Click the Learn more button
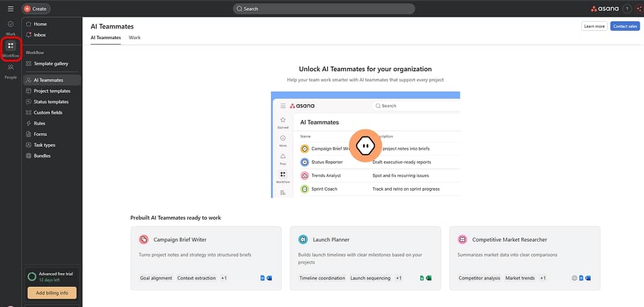The image size is (644, 307). click(x=594, y=26)
